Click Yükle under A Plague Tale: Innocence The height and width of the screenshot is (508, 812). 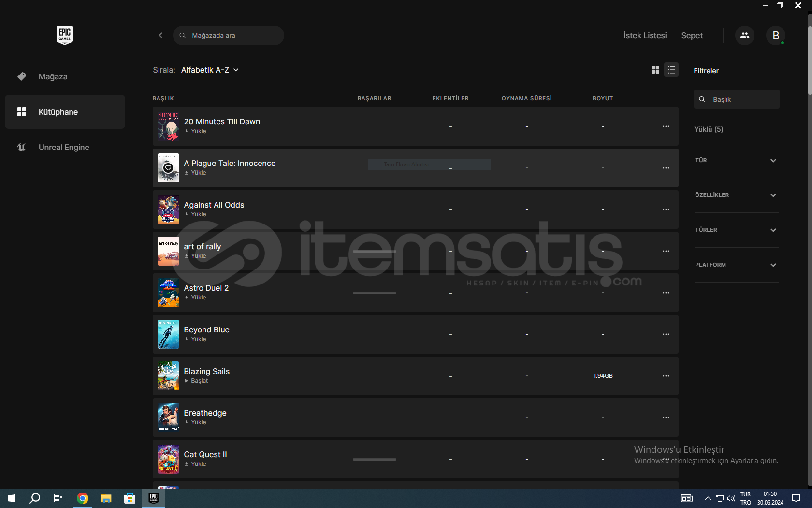195,173
